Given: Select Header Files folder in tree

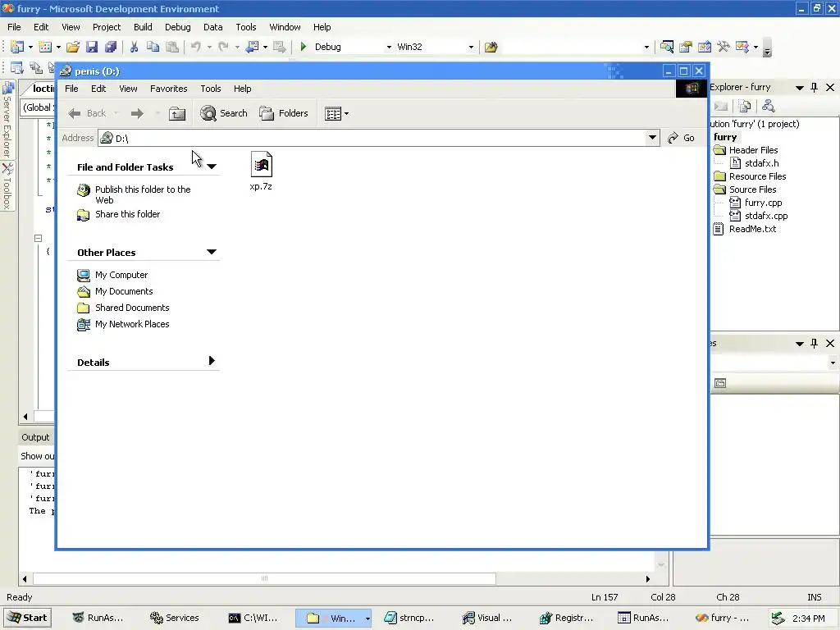Looking at the screenshot, I should point(746,150).
